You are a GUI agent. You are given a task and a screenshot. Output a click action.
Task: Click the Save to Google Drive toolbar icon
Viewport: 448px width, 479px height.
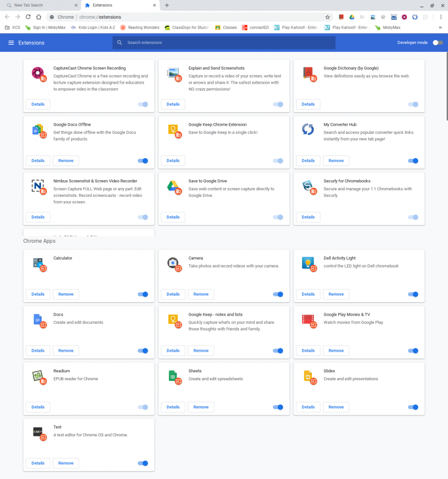[352, 17]
